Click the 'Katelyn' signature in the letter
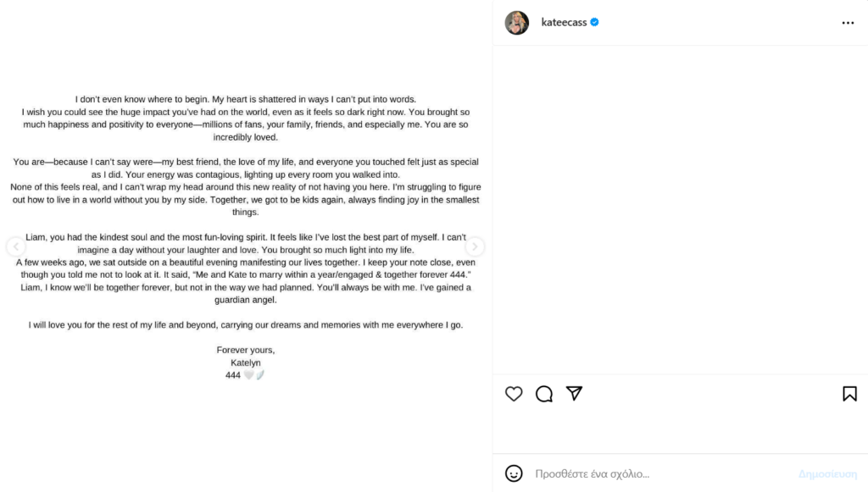This screenshot has height=492, width=868. (246, 362)
